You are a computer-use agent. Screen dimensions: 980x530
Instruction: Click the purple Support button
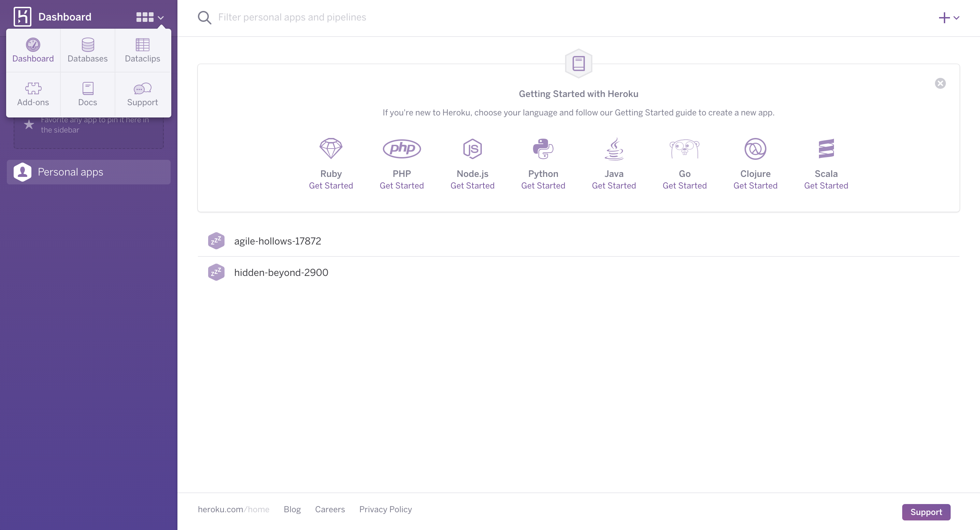pos(926,512)
